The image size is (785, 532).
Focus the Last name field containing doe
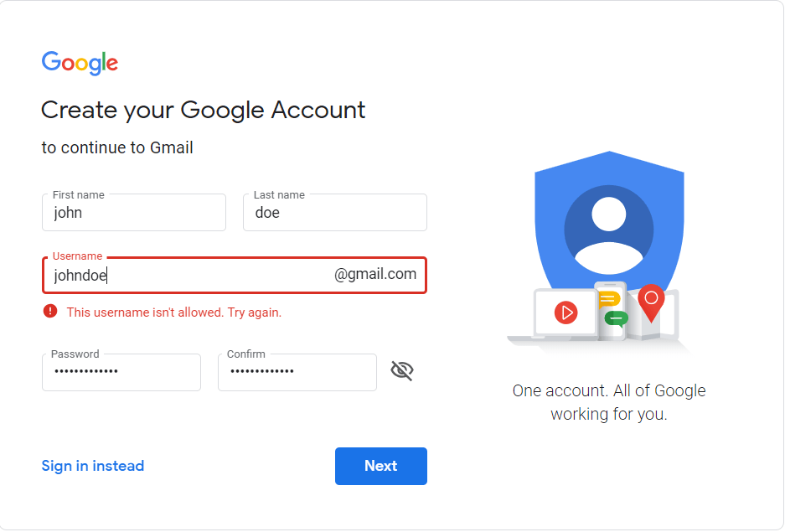tap(335, 213)
